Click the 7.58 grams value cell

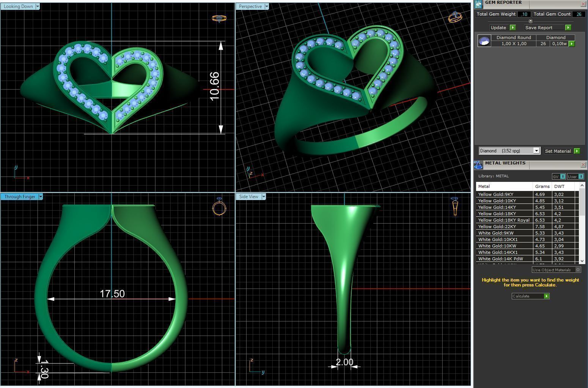542,227
